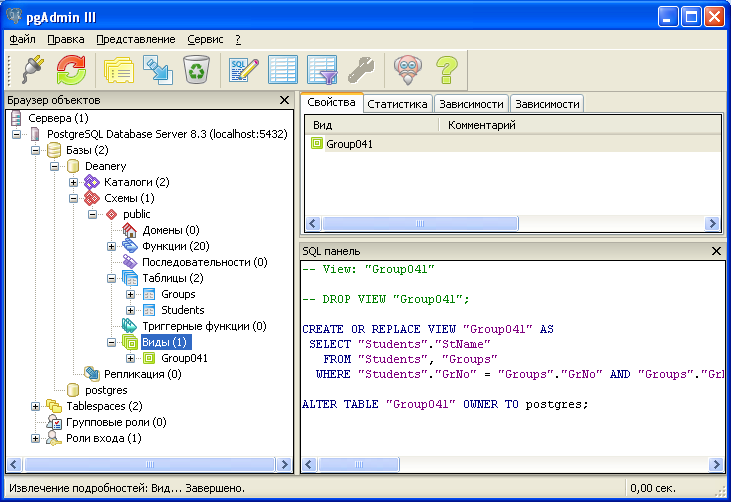
Task: Expand the Students table node
Action: coord(131,310)
